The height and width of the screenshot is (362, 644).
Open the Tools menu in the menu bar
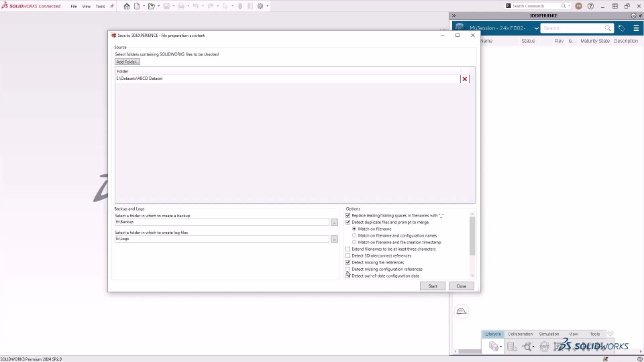[100, 6]
